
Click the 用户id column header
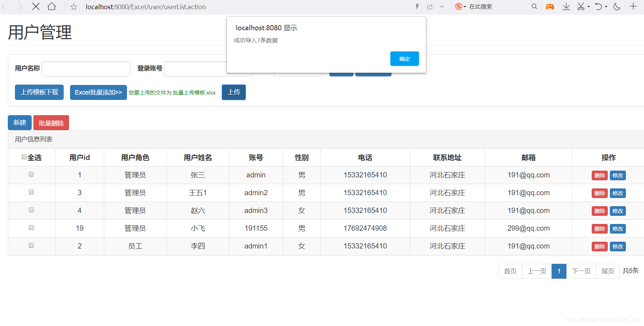(80, 157)
